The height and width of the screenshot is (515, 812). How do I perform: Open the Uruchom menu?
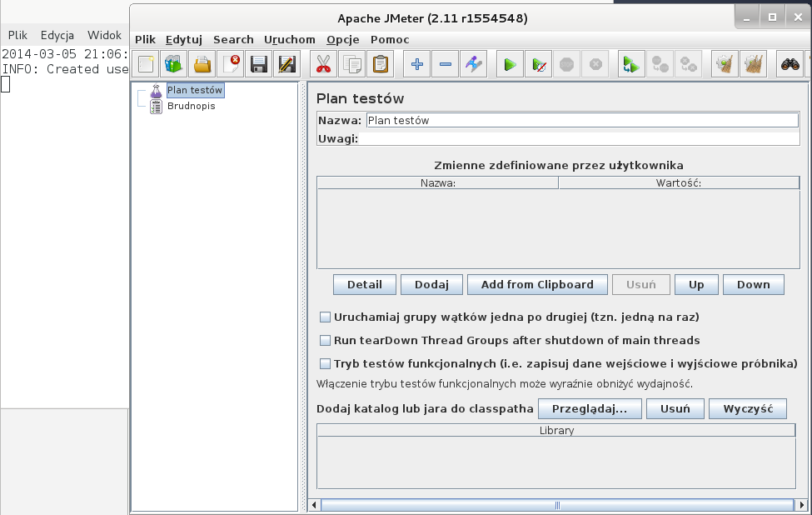[289, 39]
